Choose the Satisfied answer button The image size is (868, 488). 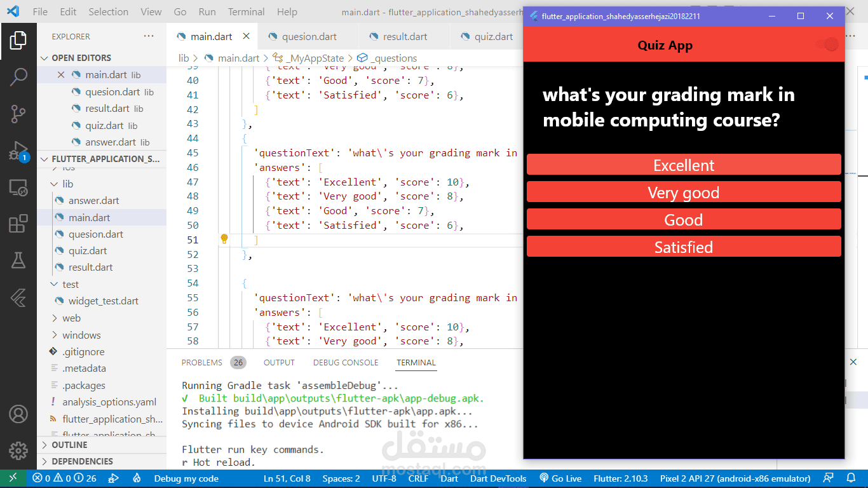click(x=684, y=247)
